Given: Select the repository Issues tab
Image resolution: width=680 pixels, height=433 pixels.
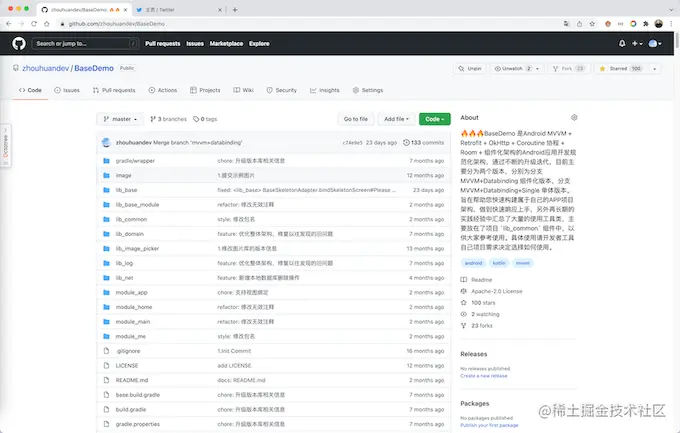Looking at the screenshot, I should coord(67,90).
